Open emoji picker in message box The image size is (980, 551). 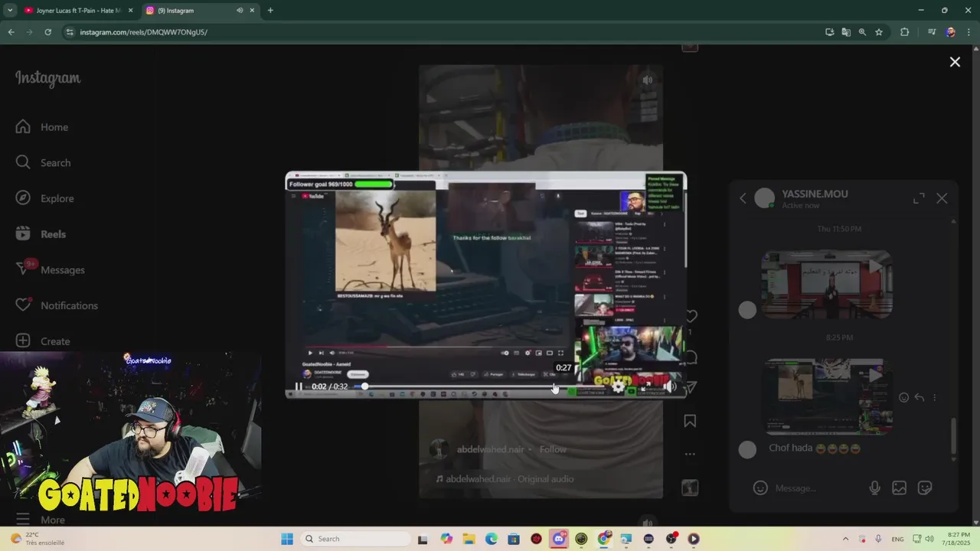760,487
